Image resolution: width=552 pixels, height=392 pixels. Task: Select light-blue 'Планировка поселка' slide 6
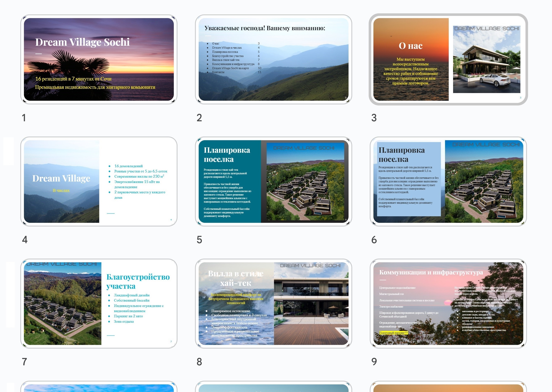(x=448, y=182)
